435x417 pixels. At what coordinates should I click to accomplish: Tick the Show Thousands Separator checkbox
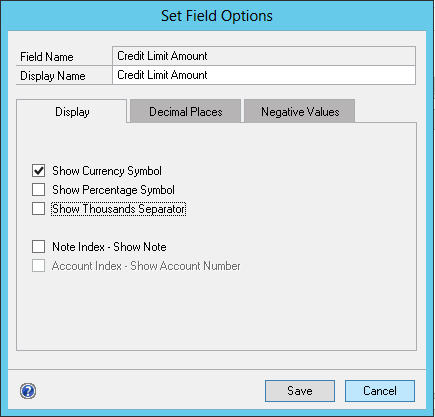(39, 209)
